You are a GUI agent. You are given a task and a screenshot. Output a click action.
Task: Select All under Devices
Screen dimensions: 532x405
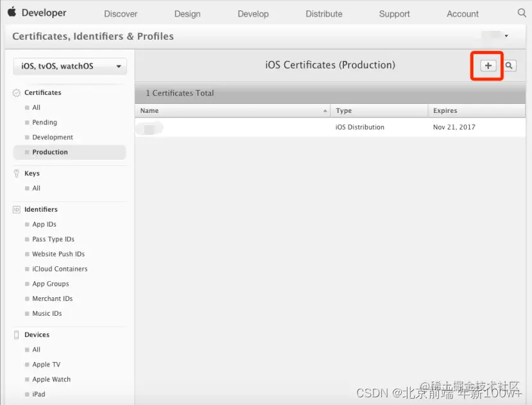[x=36, y=350]
